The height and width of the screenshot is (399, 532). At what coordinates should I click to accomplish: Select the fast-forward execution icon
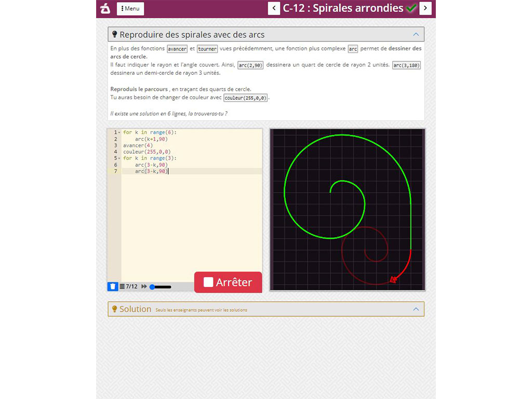point(144,286)
